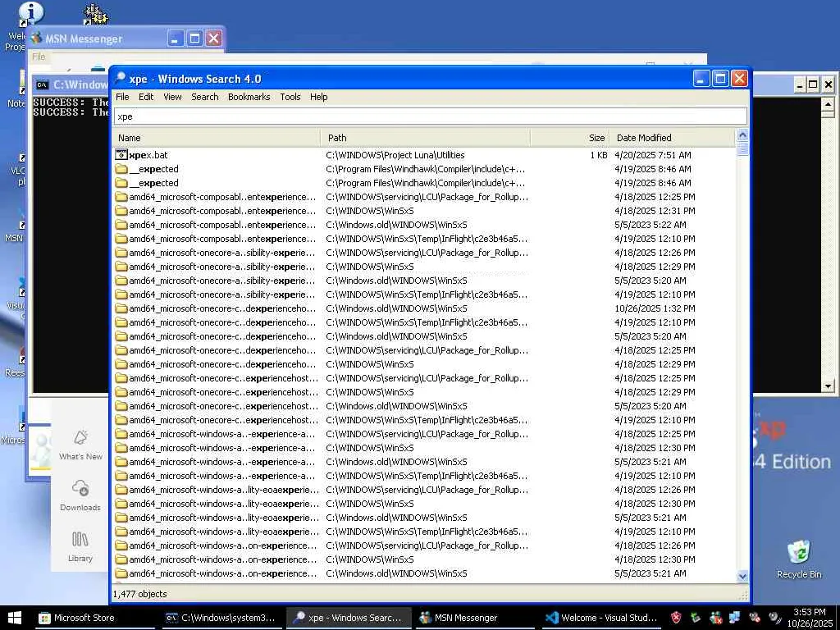Open the Tools menu
This screenshot has width=840, height=630.
[x=290, y=97]
